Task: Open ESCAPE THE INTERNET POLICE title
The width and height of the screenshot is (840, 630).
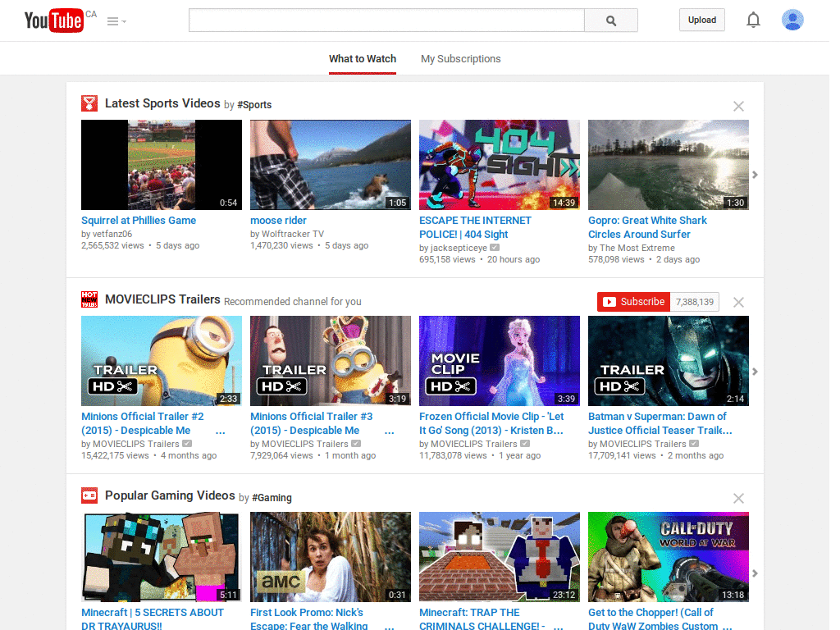Action: [475, 227]
